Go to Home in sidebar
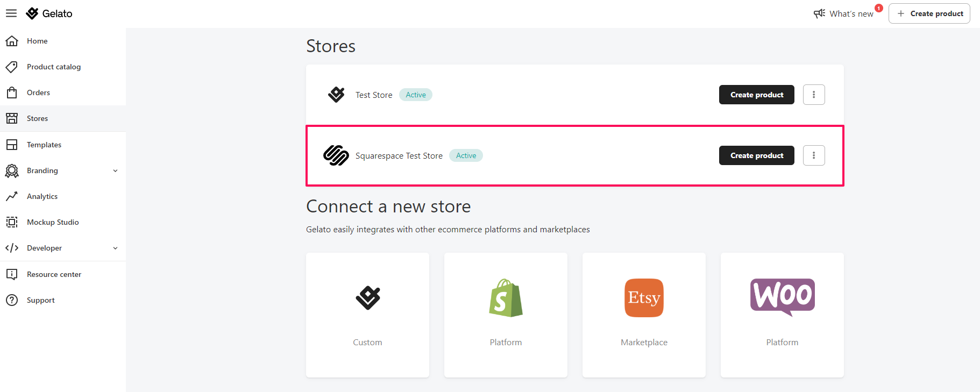This screenshot has height=392, width=980. [x=63, y=41]
